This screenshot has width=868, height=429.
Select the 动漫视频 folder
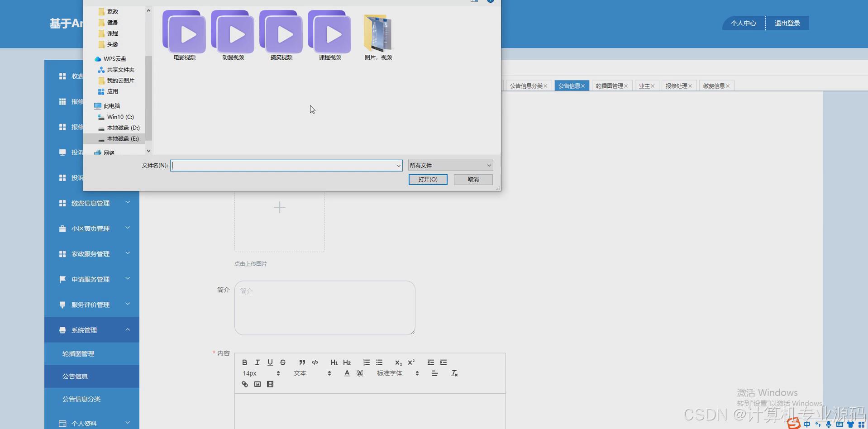pos(233,35)
